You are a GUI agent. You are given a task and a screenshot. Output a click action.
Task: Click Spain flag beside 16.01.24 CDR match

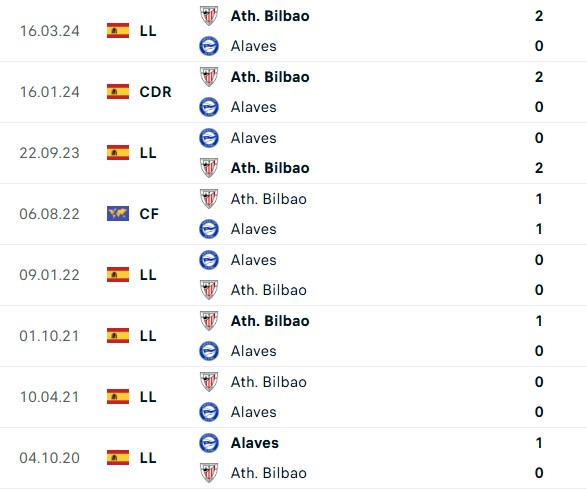click(118, 92)
